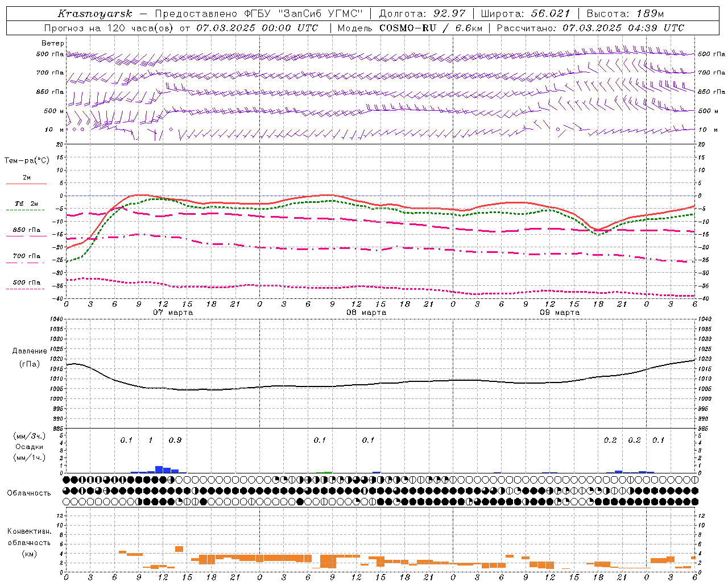Click the "Тем-ра(°C)" temperature label
728x582 pixels.
pos(27,160)
